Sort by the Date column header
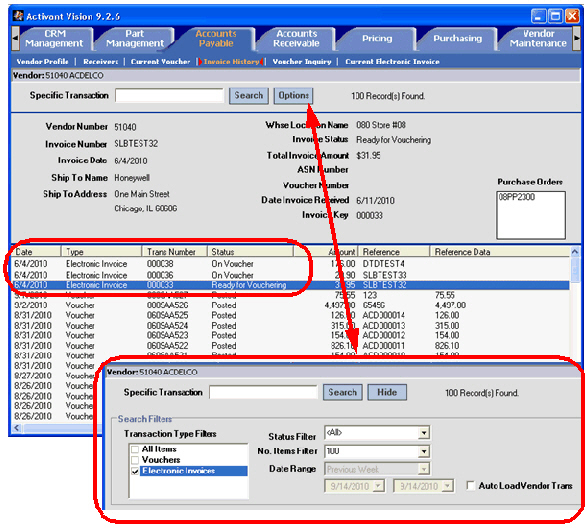 (37, 252)
